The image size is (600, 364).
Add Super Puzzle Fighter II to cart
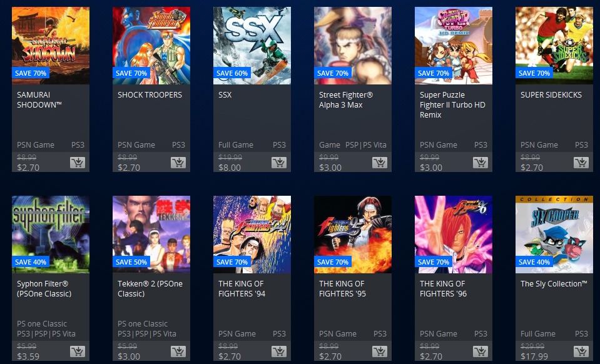click(481, 163)
